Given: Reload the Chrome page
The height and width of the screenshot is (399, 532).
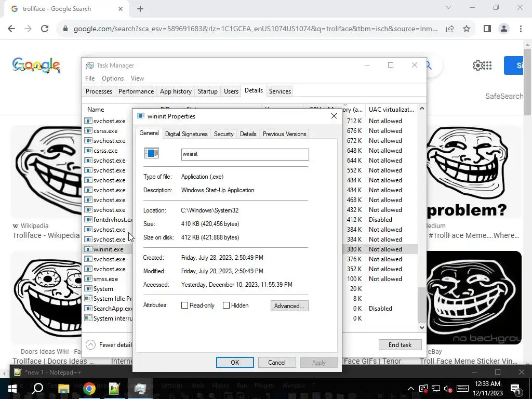Looking at the screenshot, I should [x=45, y=29].
